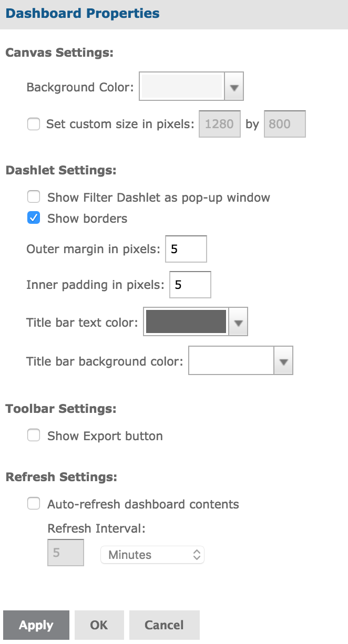
Task: Open the Title bar text color dropdown arrow
Action: pyautogui.click(x=239, y=321)
